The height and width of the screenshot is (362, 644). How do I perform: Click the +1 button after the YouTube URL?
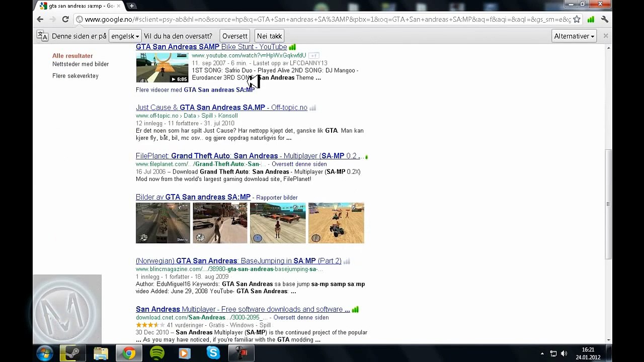(x=313, y=55)
